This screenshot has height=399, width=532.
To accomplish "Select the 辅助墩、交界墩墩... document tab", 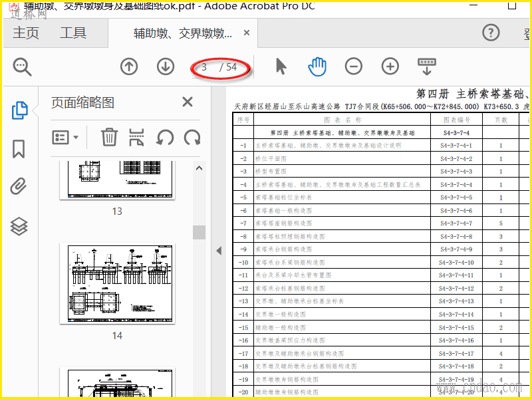I will (x=183, y=33).
